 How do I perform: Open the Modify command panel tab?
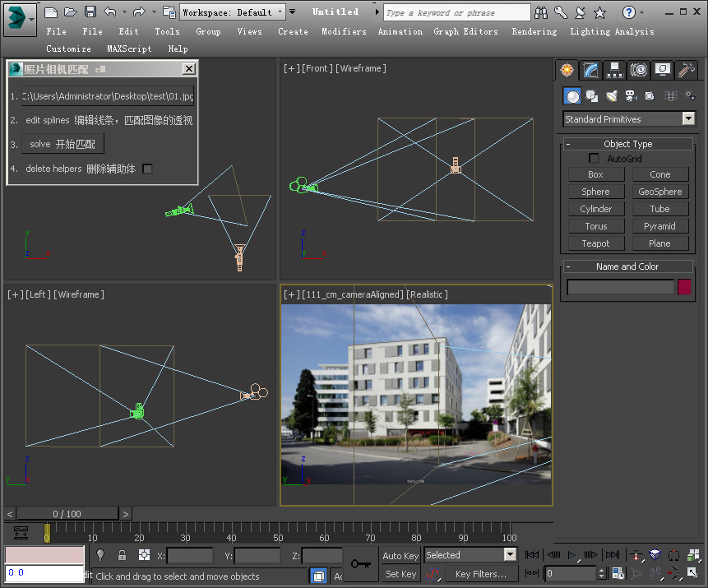point(590,70)
